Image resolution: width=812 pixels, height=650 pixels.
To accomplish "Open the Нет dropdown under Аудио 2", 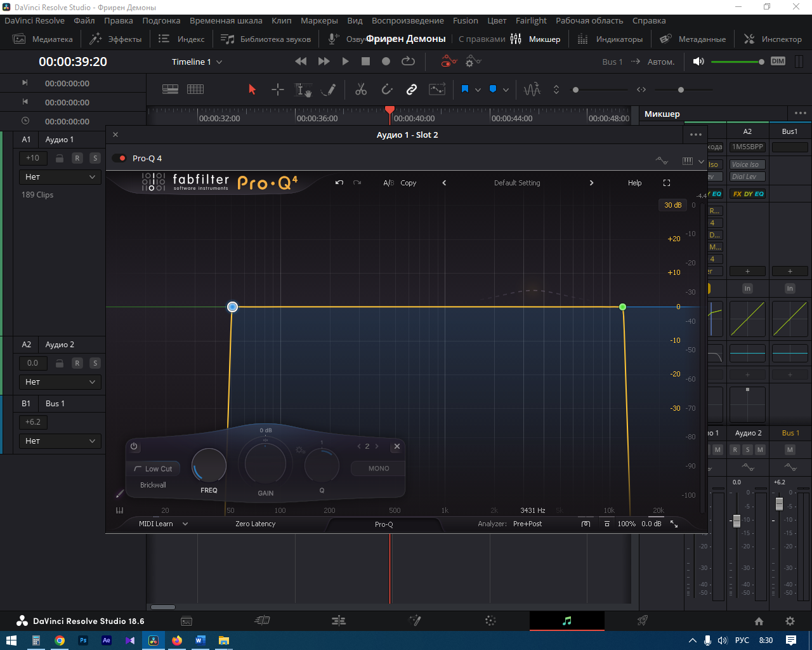I will [60, 381].
